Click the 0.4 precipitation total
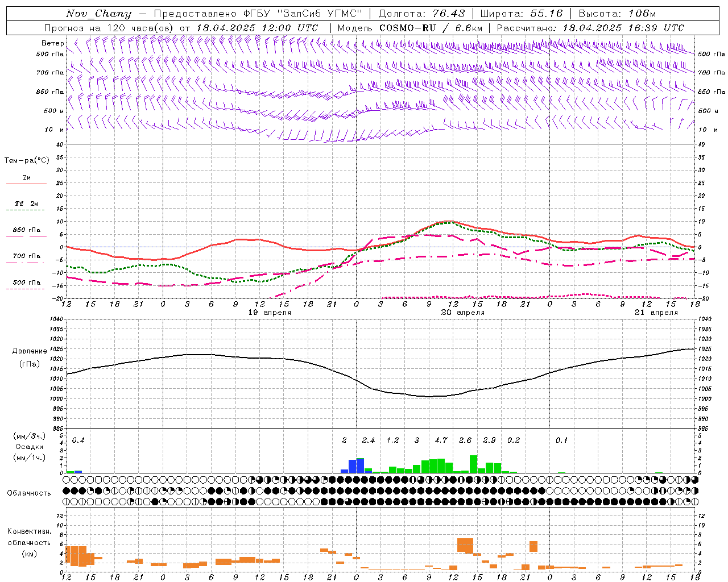Viewport: 728px width, 582px height. [x=78, y=440]
